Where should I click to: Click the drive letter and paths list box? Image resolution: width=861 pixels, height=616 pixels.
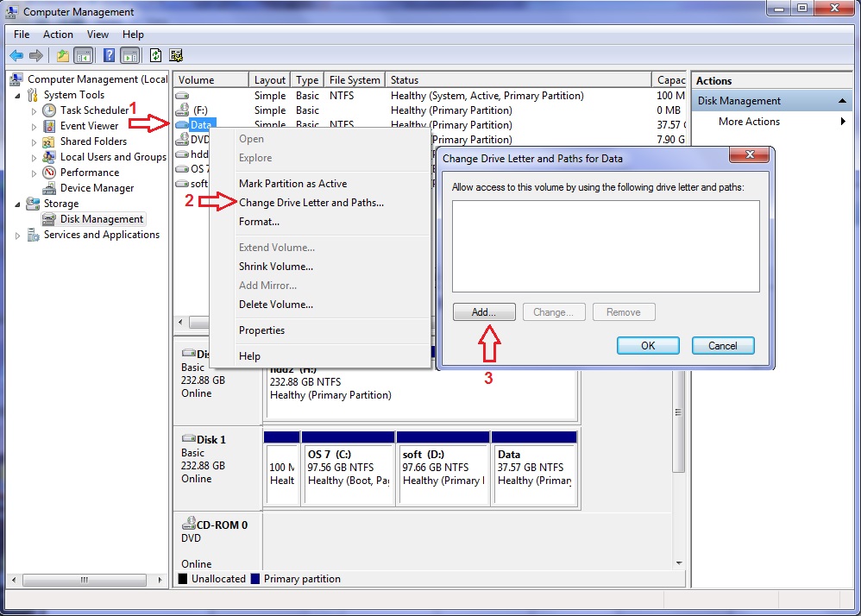[606, 246]
